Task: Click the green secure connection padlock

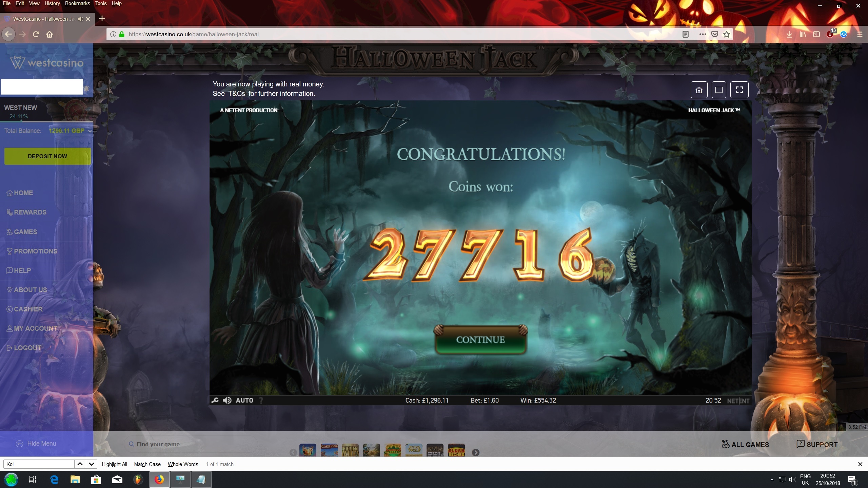Action: tap(122, 34)
